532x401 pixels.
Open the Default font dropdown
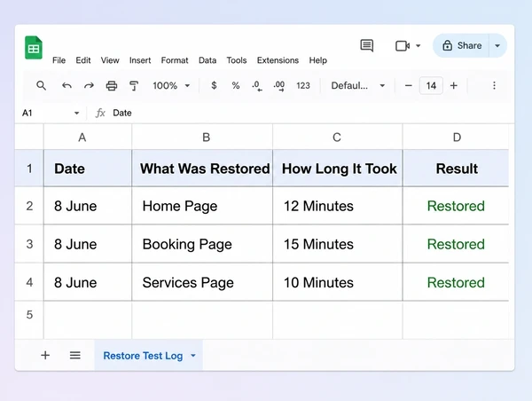coord(358,85)
